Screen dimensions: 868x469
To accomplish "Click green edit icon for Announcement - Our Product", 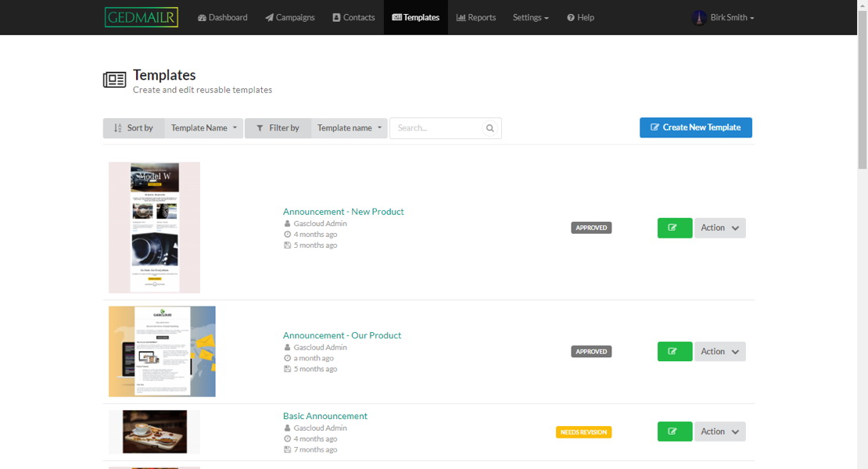I will point(674,352).
